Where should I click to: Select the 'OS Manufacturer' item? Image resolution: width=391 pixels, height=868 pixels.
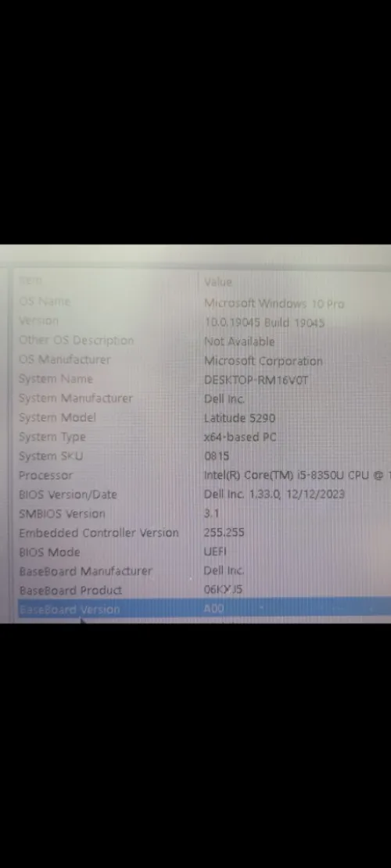[64, 359]
